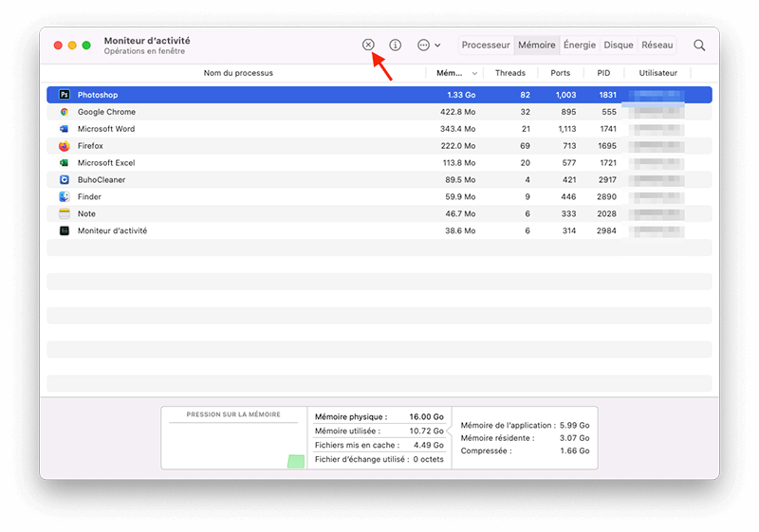This screenshot has width=759, height=532.
Task: Click the Google Chrome icon in list
Action: 65,112
